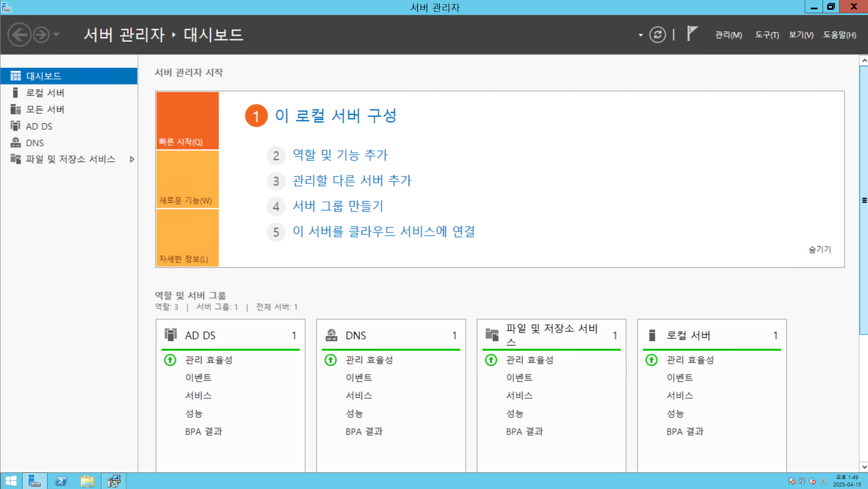Click the scrollbar down arrow

click(864, 467)
